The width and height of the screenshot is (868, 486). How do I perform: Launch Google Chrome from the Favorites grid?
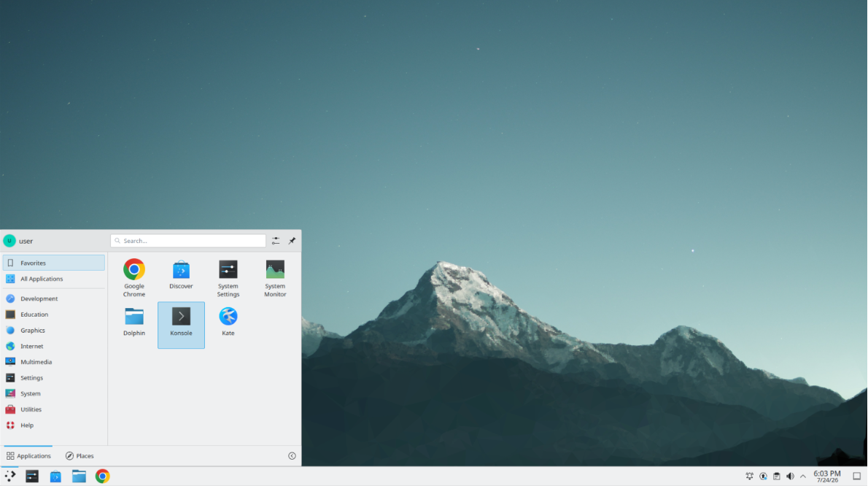[134, 278]
